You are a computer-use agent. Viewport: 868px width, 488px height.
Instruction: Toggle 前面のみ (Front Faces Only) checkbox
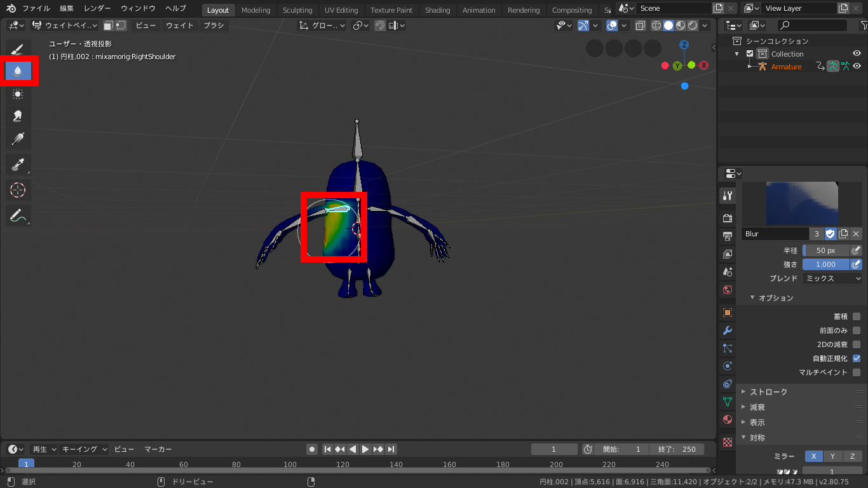[x=857, y=330]
